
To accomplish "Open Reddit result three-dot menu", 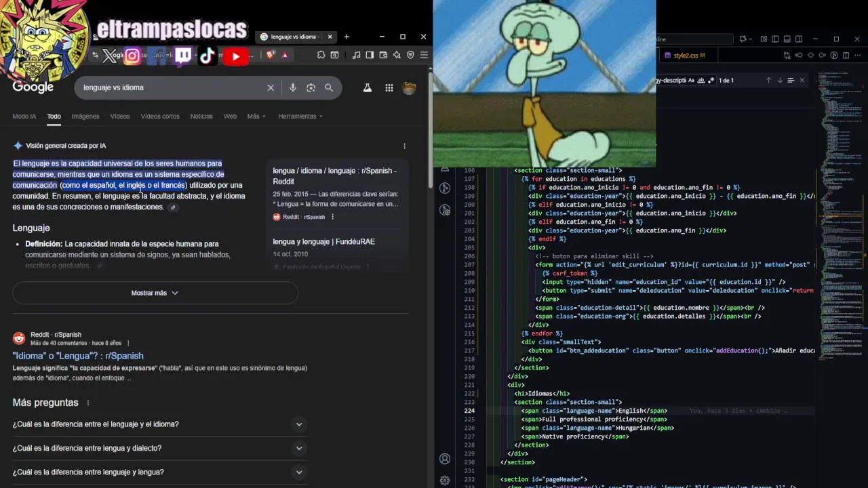I will [x=128, y=343].
